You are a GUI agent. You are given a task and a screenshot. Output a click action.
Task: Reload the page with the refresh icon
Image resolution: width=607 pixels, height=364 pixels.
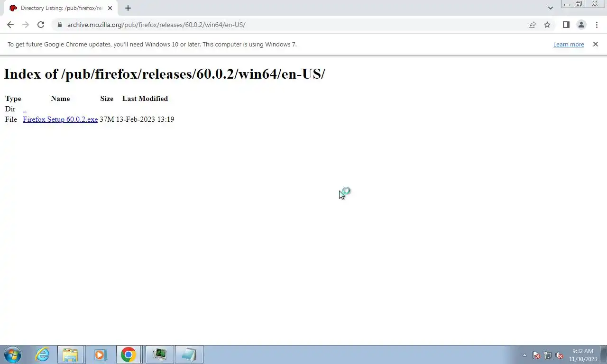(x=41, y=25)
